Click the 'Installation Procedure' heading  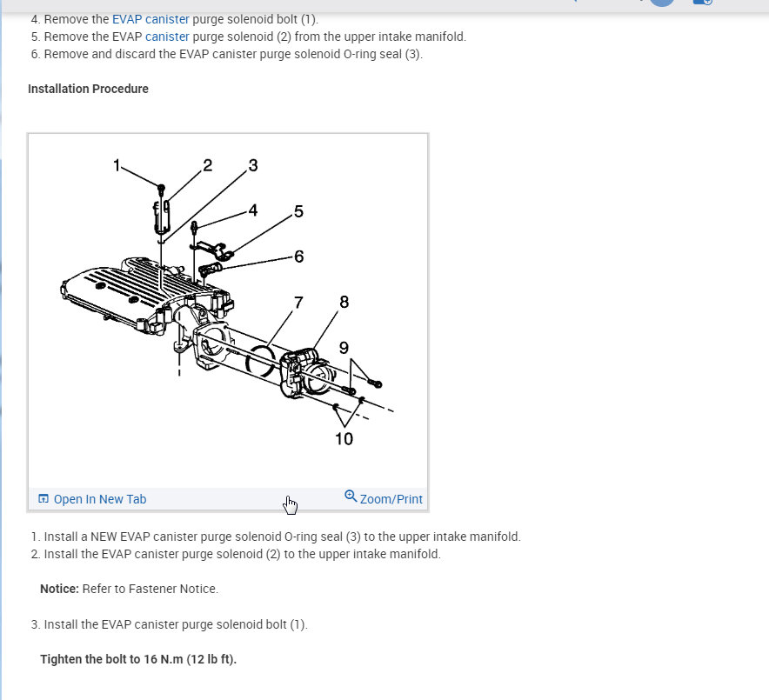[x=88, y=89]
